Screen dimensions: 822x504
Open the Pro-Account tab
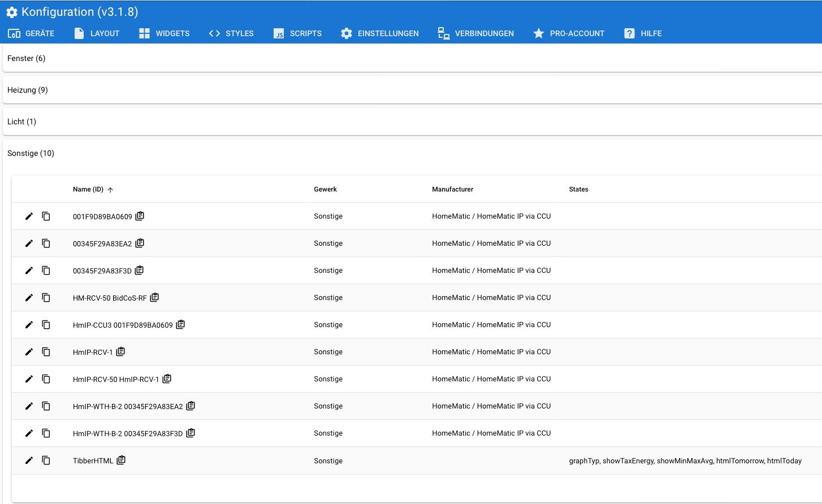569,33
